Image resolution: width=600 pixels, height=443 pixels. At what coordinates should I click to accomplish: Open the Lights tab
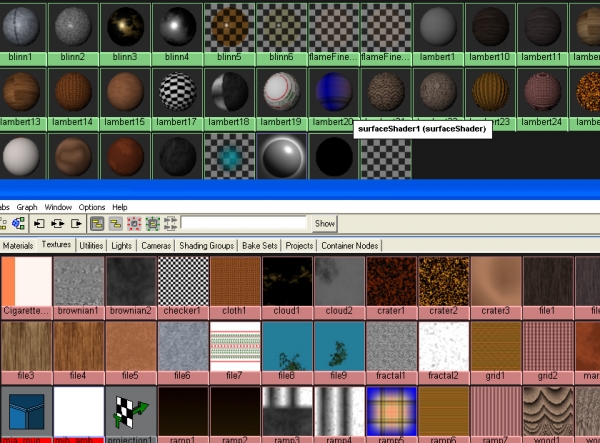pyautogui.click(x=121, y=246)
